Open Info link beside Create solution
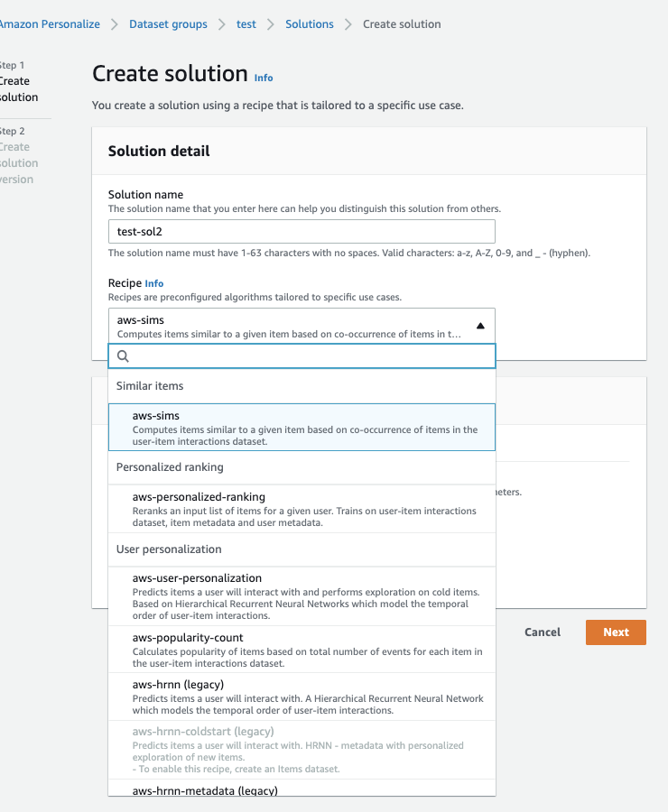 (264, 78)
